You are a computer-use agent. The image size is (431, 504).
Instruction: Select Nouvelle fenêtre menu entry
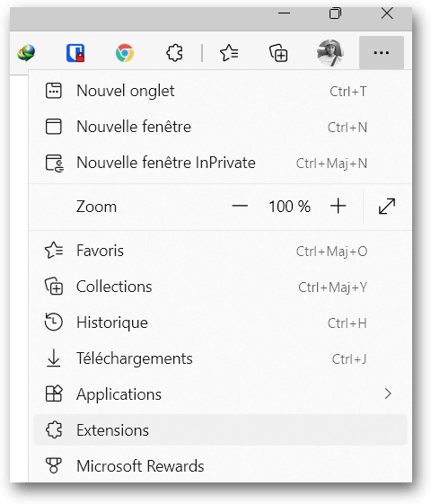click(x=220, y=127)
